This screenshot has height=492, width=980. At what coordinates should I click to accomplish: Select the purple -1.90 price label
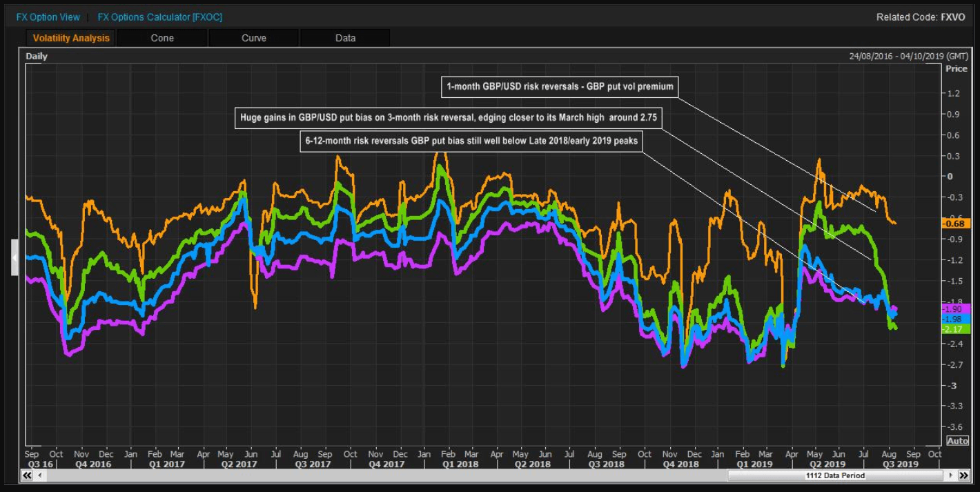[957, 308]
